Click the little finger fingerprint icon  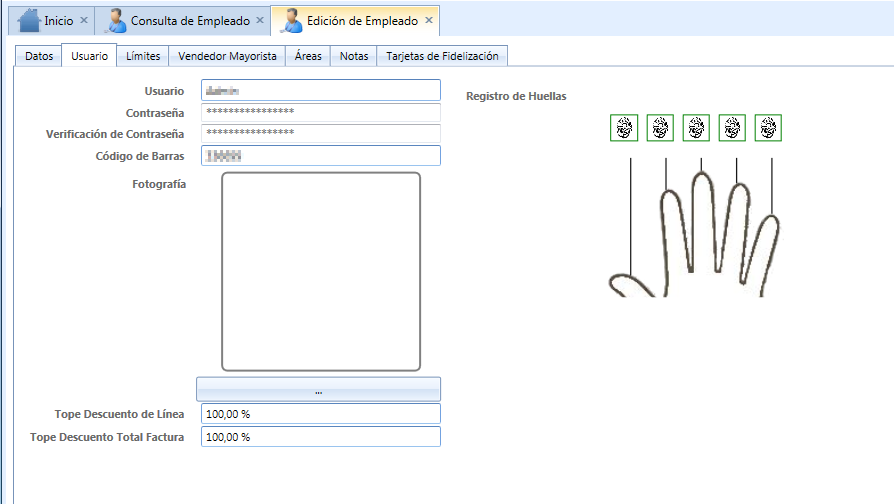pos(768,128)
